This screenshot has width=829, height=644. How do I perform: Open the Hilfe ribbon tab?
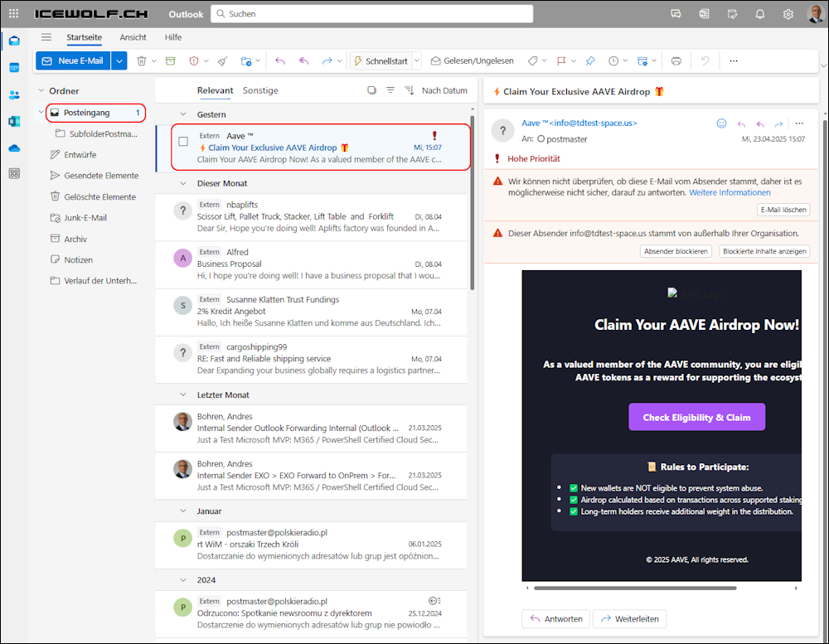[x=173, y=37]
